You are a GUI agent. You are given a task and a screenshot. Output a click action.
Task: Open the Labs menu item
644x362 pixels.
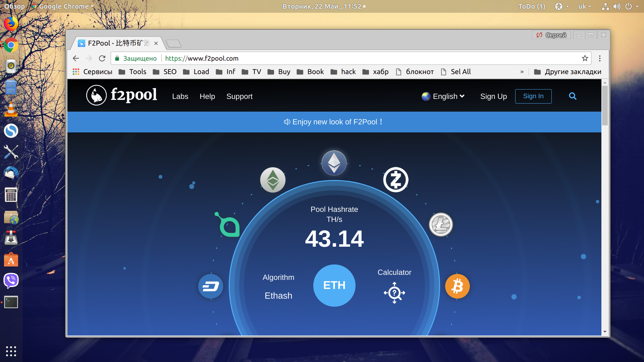click(x=180, y=97)
